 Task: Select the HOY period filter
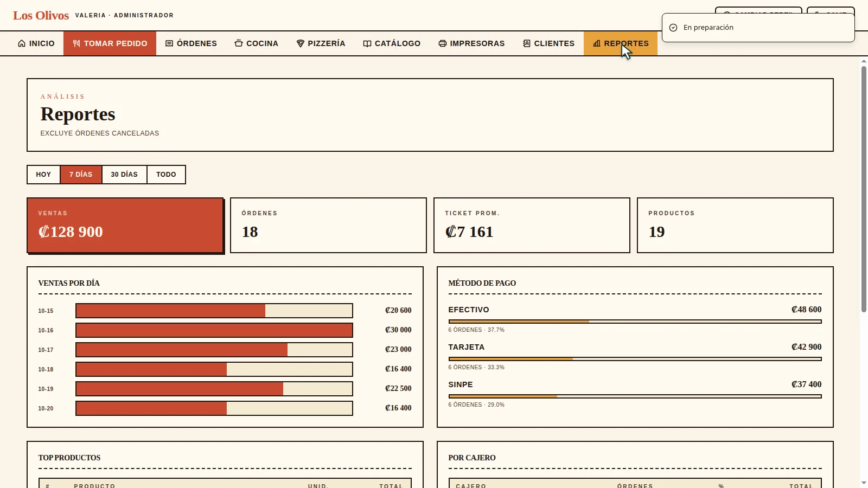(43, 175)
